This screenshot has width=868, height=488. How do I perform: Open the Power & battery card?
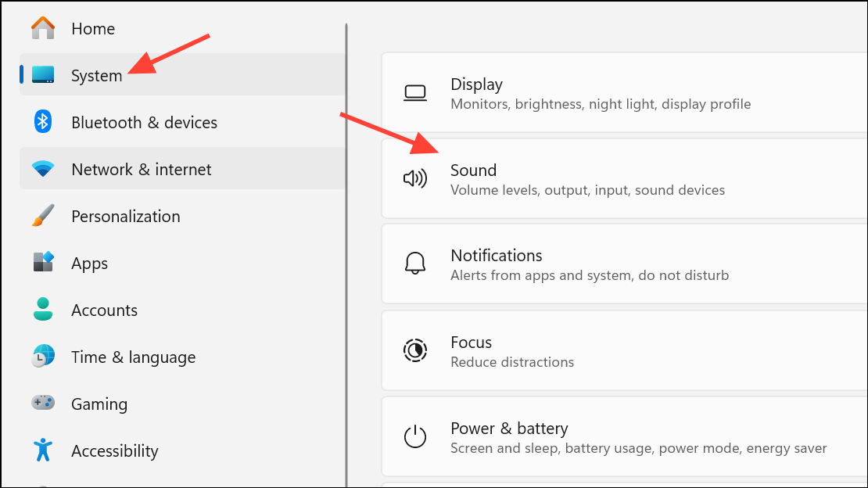625,436
